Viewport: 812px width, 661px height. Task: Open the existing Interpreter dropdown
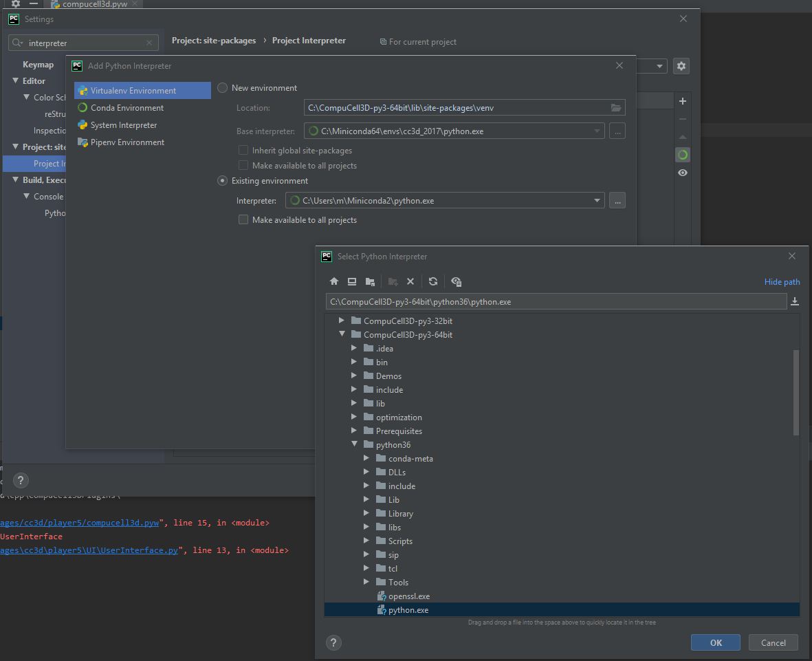[597, 200]
